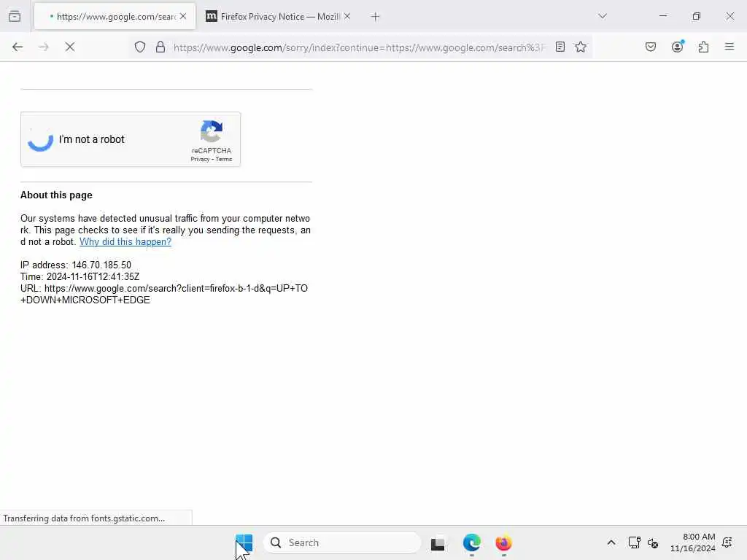Restore down the Firefox window
747x560 pixels.
[x=697, y=16]
